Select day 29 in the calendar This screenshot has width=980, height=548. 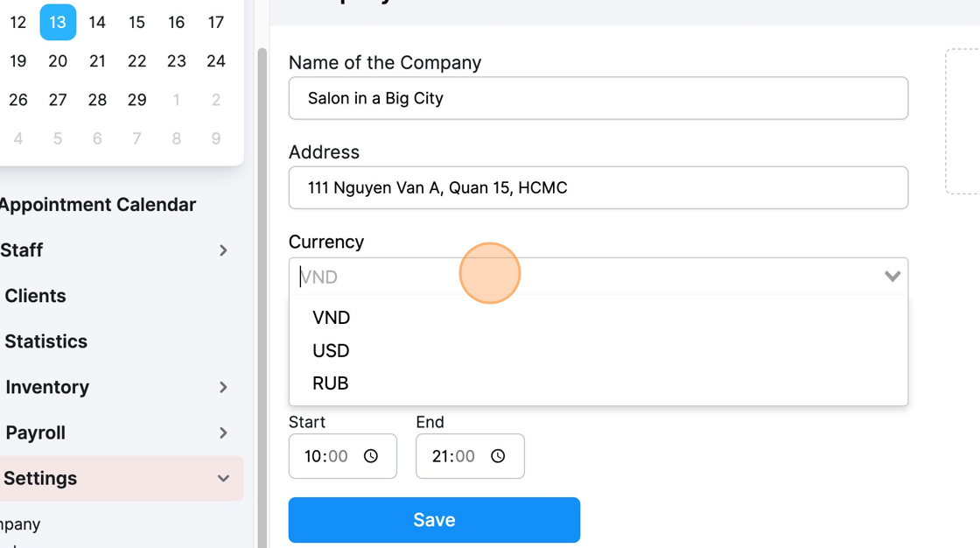(x=136, y=100)
